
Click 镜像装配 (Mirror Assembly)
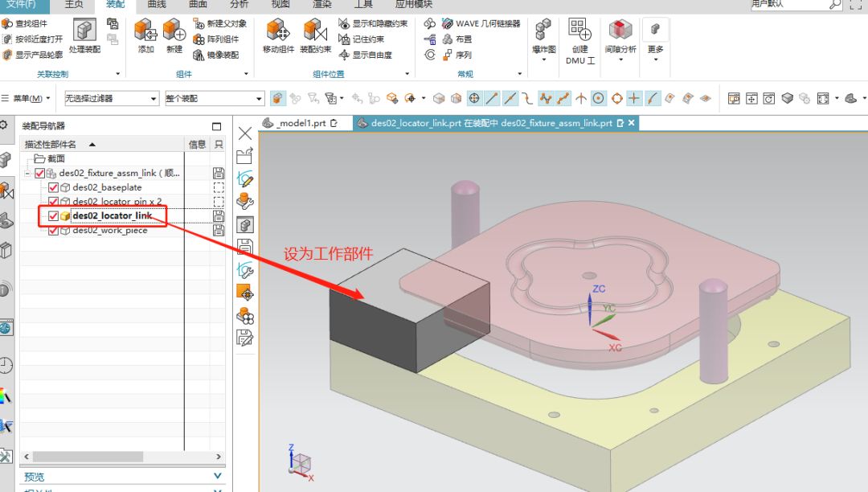click(216, 55)
